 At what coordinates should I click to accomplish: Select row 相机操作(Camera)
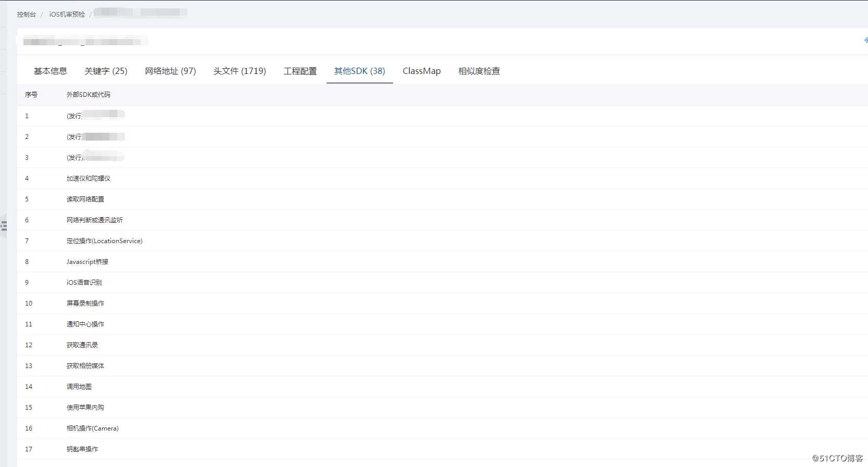tap(443, 428)
